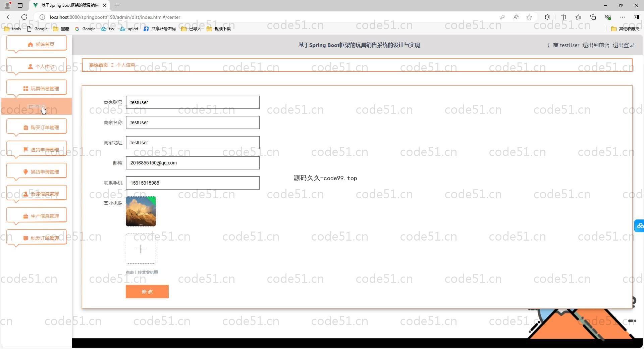Reload the page with refresh icon

(24, 17)
